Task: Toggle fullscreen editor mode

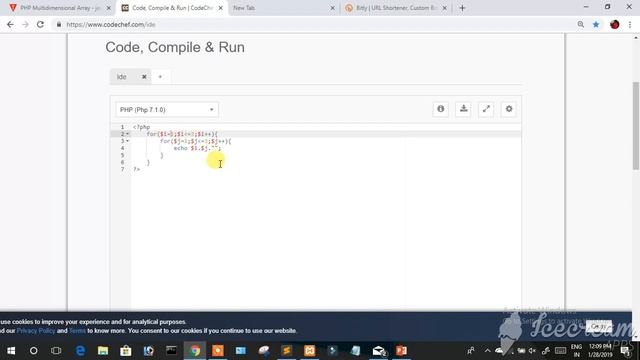Action: 486,109
